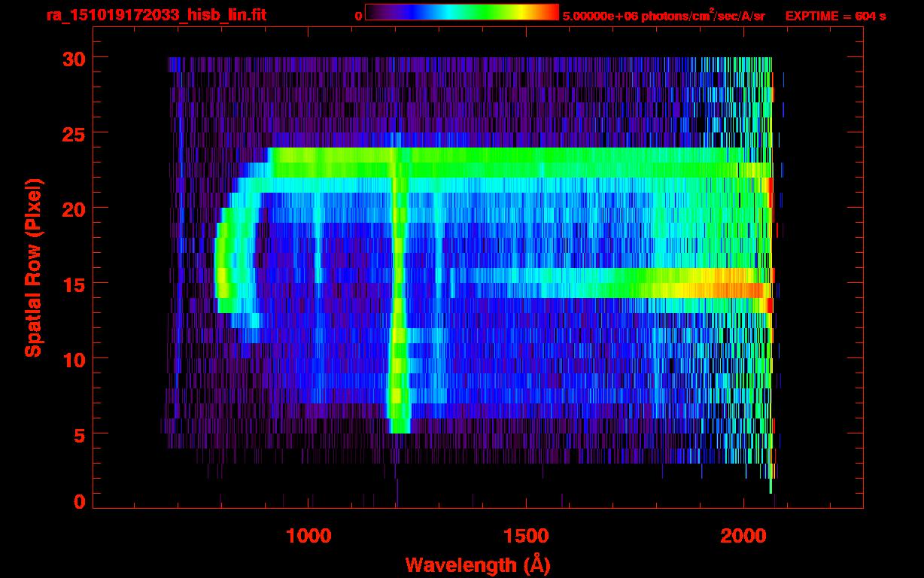Select the 5.00000e+06 photons intensity label
The height and width of the screenshot is (578, 924).
(663, 16)
